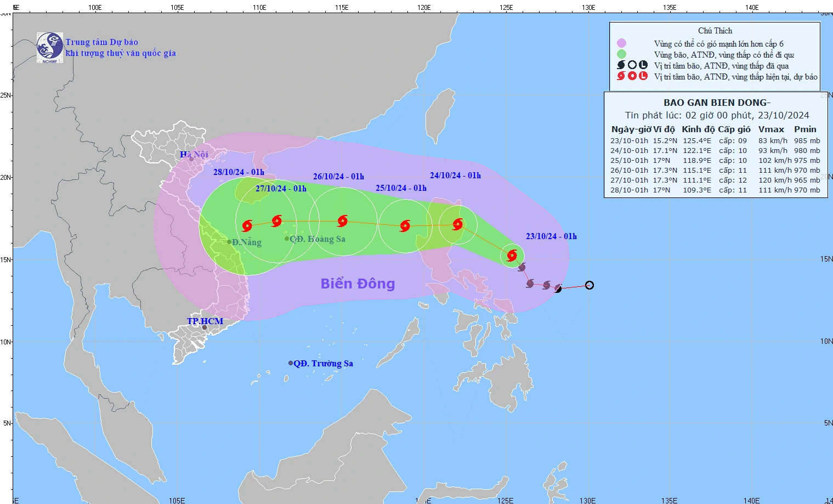Click the QĐ. Hoàng Sa dot marker
Viewport: 833px width, 504px height.
(x=287, y=239)
